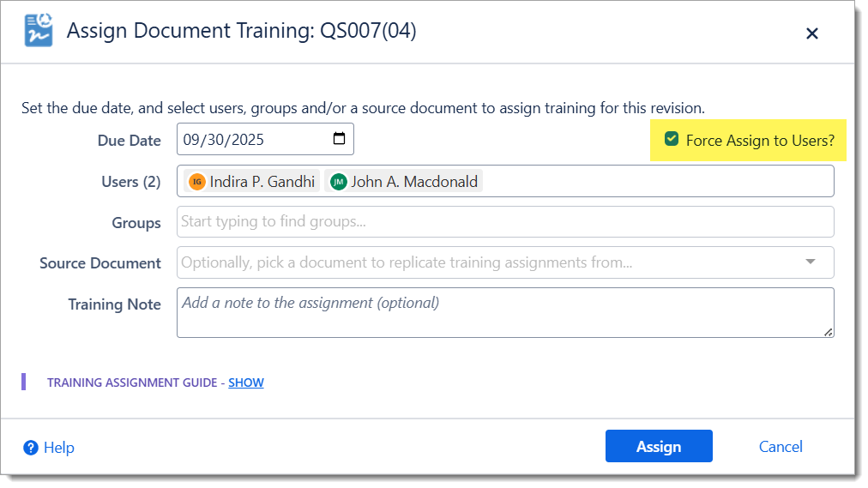Select the John A. Macdonald user chip
Image resolution: width=868 pixels, height=488 pixels.
click(x=414, y=182)
